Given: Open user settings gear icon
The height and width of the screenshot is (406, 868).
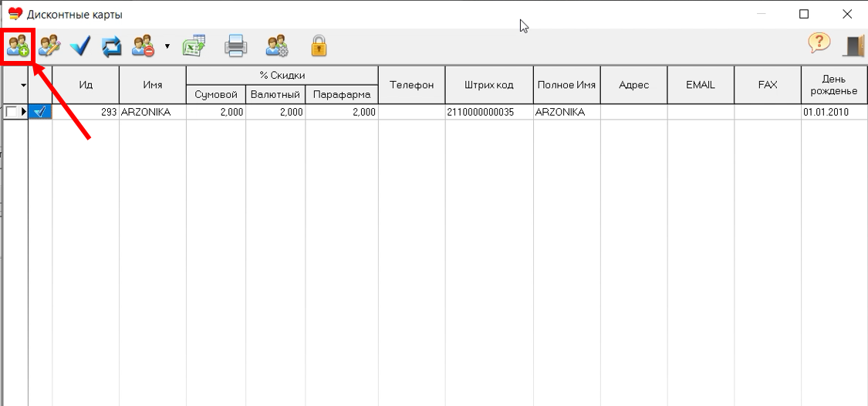Looking at the screenshot, I should [277, 46].
